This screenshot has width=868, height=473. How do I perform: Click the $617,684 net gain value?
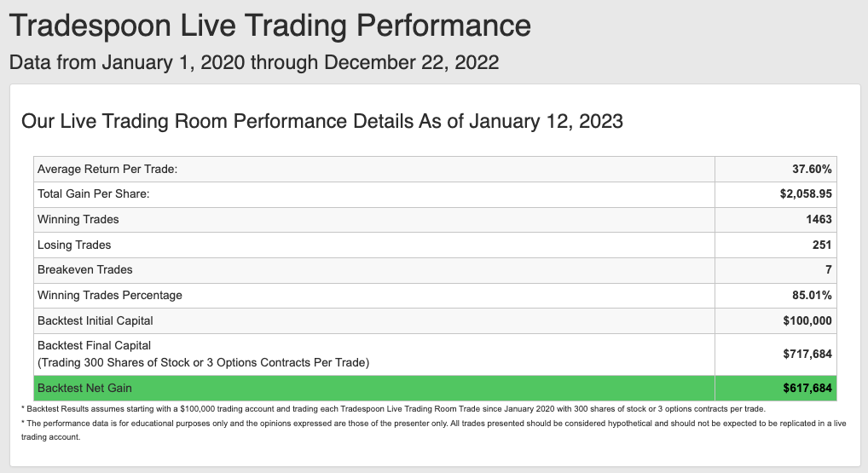coord(807,389)
